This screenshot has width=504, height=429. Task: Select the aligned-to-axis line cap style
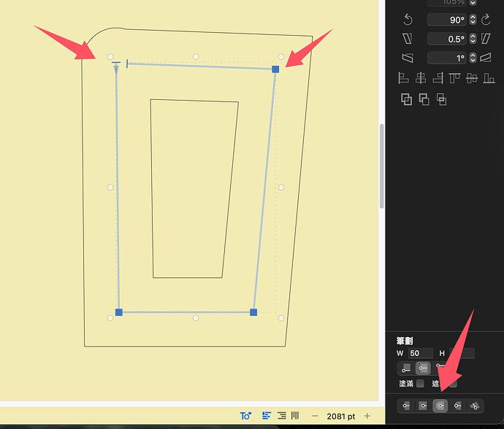(475, 406)
